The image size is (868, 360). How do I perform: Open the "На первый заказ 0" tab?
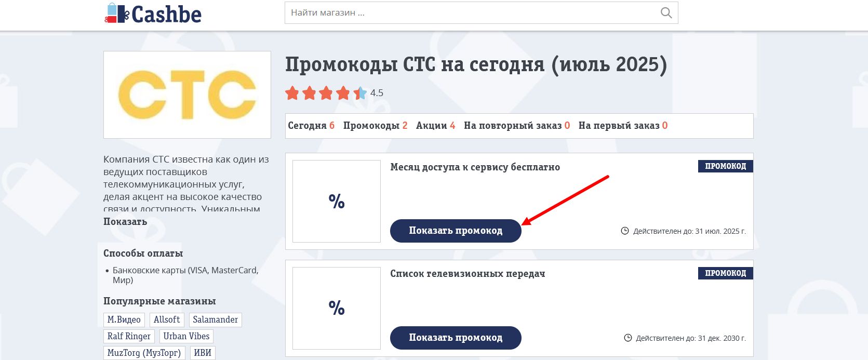(623, 126)
